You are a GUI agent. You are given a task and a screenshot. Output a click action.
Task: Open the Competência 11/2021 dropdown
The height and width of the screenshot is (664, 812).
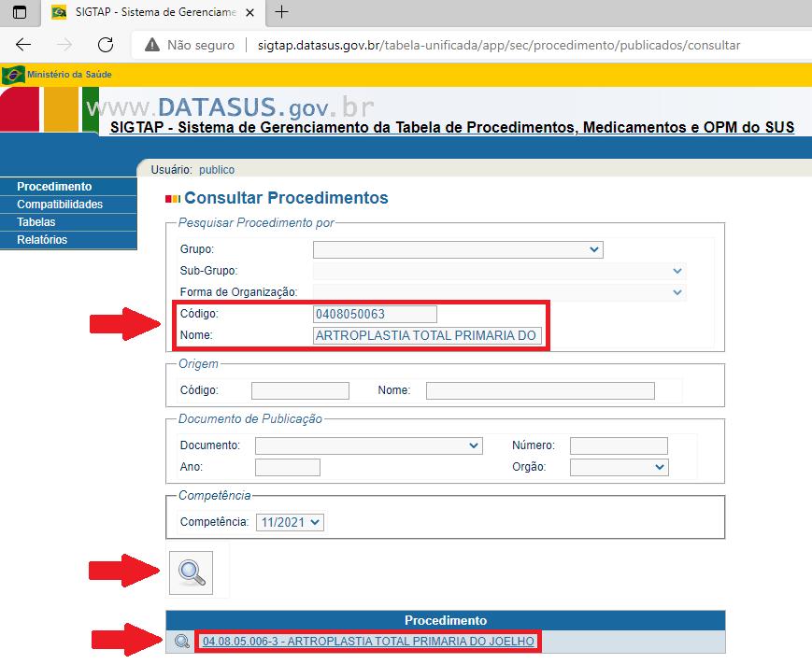[x=290, y=522]
